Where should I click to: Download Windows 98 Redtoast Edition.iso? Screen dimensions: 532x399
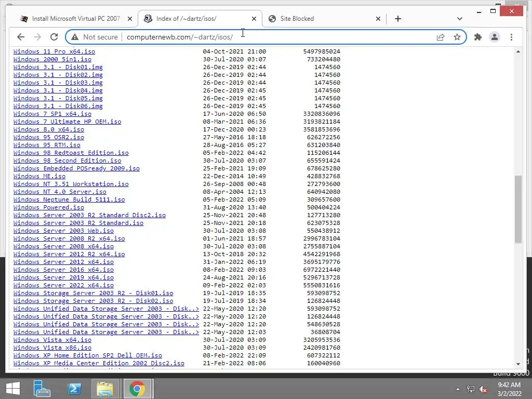tap(71, 153)
